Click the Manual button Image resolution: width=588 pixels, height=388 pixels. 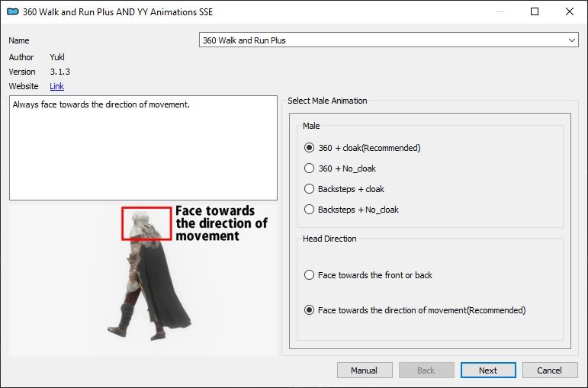point(365,370)
